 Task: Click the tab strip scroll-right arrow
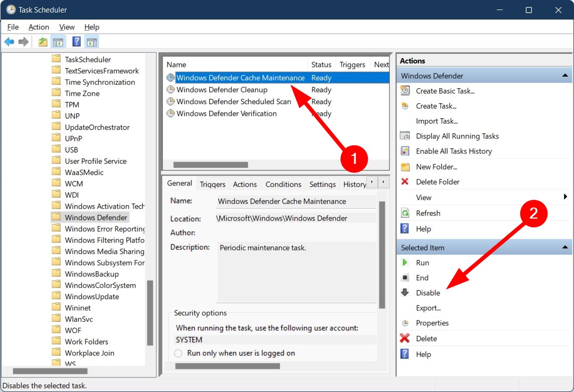coord(383,182)
